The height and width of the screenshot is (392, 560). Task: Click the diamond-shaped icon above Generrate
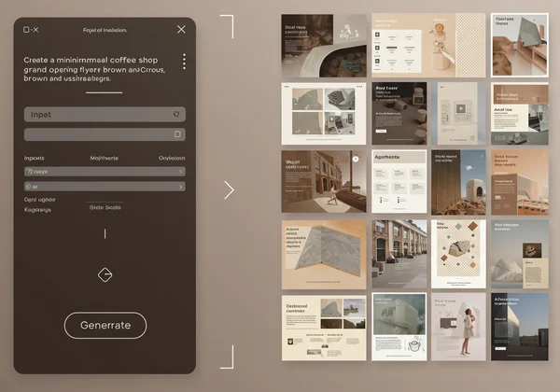tap(105, 275)
